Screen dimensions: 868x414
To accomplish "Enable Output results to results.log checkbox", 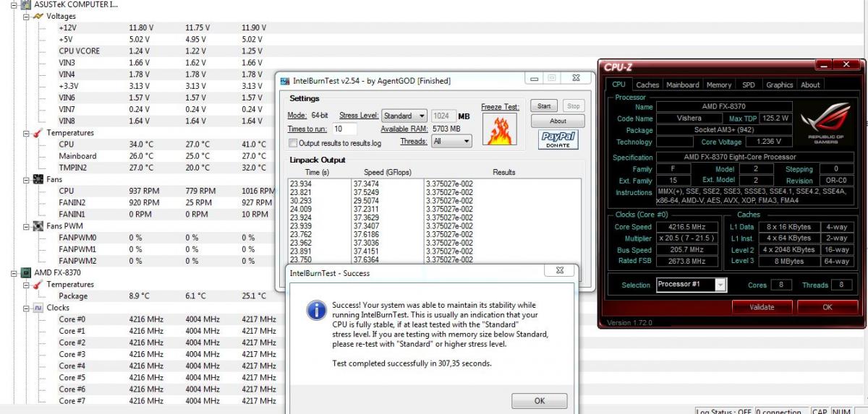I will pos(293,143).
